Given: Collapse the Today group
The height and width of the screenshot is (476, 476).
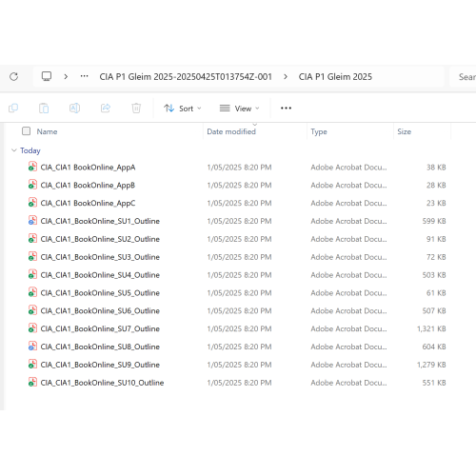Looking at the screenshot, I should pyautogui.click(x=14, y=150).
